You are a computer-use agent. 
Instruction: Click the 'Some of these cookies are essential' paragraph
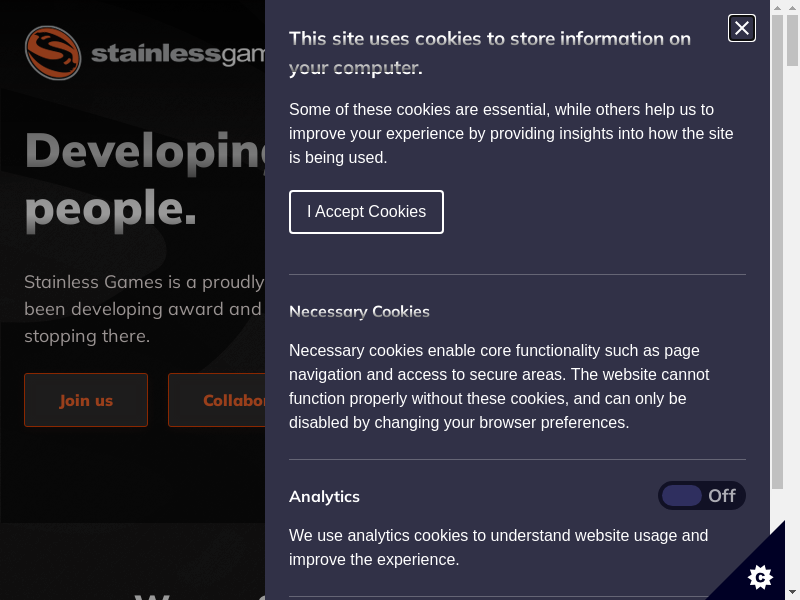(511, 134)
